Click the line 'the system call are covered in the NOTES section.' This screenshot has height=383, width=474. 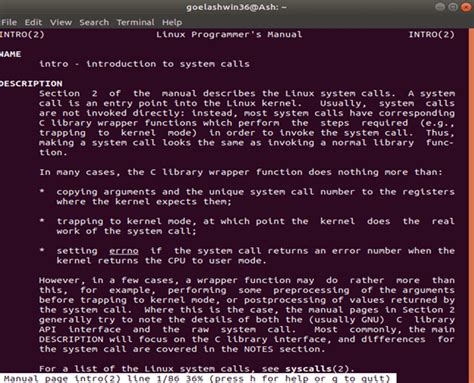[x=182, y=349]
